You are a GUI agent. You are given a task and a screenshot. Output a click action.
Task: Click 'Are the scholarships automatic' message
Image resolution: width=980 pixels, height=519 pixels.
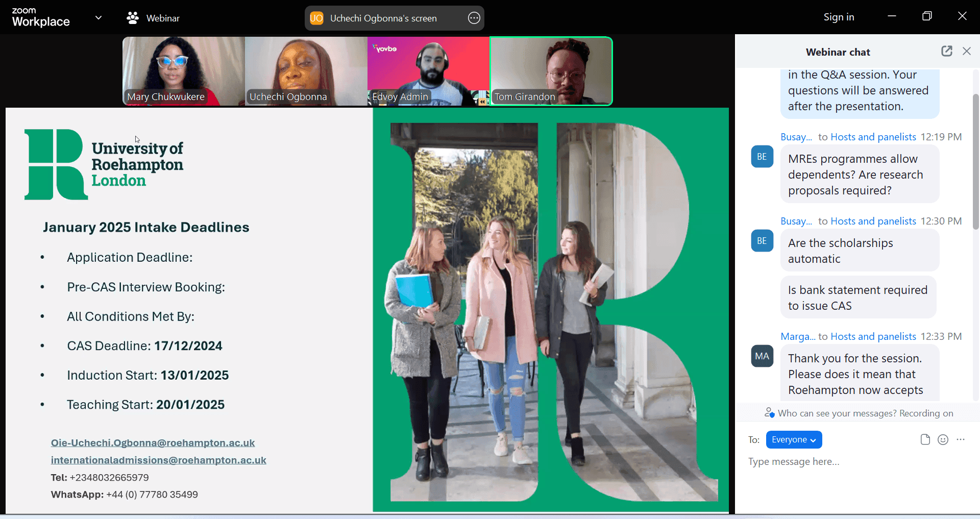click(x=860, y=251)
